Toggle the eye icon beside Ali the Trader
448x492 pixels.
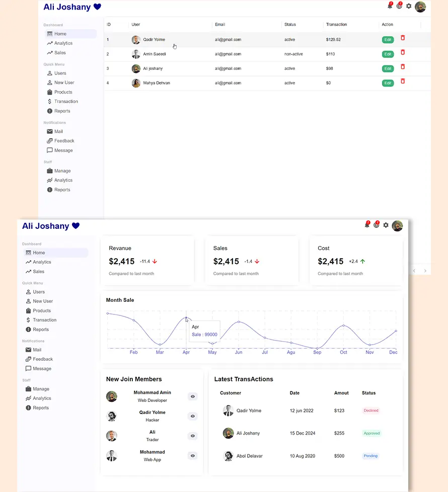coord(192,436)
